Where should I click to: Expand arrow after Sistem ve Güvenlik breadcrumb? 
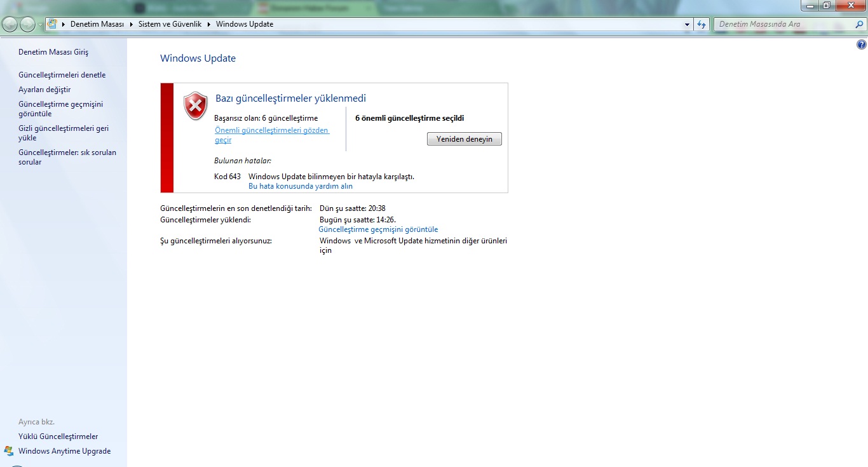(x=209, y=24)
